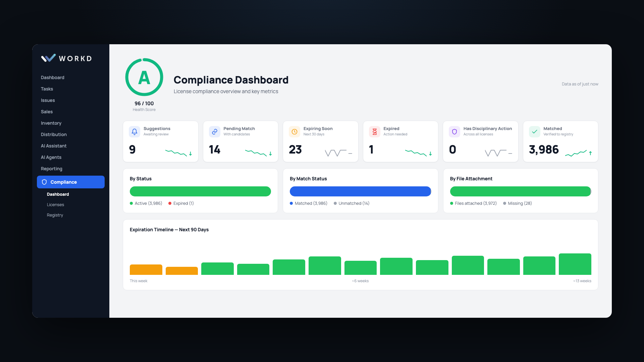Click the last bar above ~13 weeks
The image size is (644, 362).
click(x=575, y=264)
